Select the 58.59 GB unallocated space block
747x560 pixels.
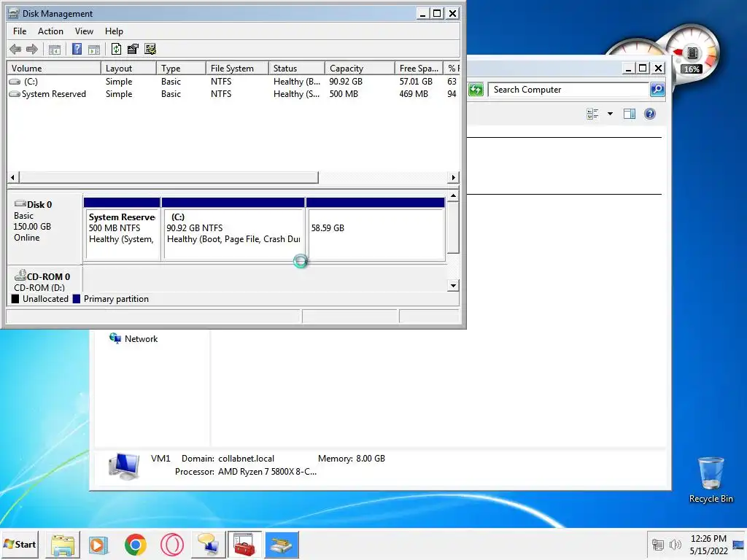pyautogui.click(x=376, y=229)
